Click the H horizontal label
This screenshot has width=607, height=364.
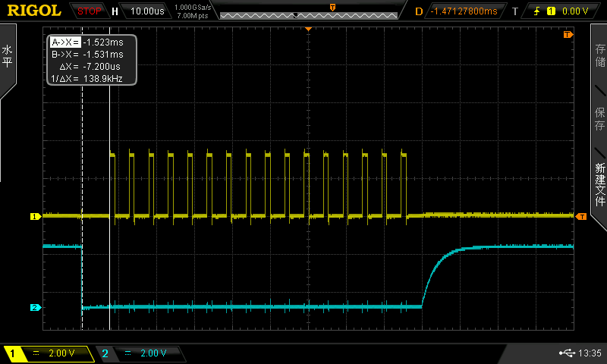point(115,11)
